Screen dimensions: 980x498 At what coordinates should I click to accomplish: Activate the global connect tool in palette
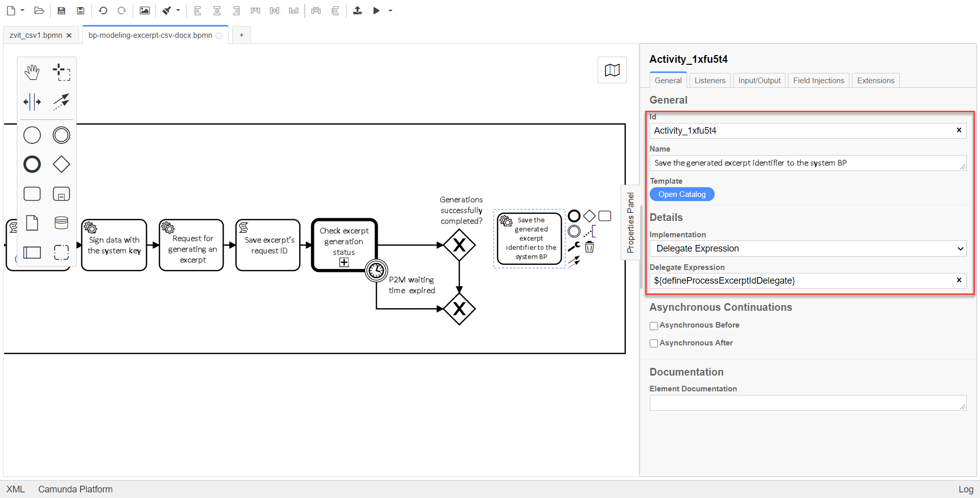pos(61,102)
